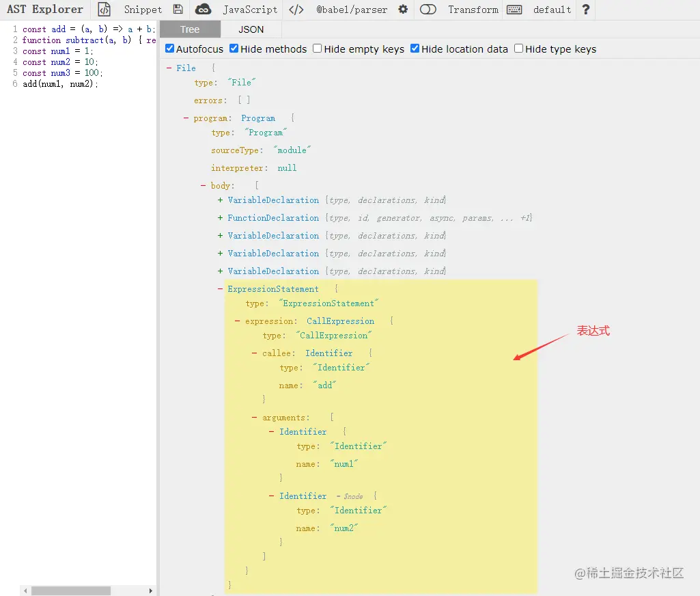Open the help question mark icon
Screen dimensions: 700x596
586,10
